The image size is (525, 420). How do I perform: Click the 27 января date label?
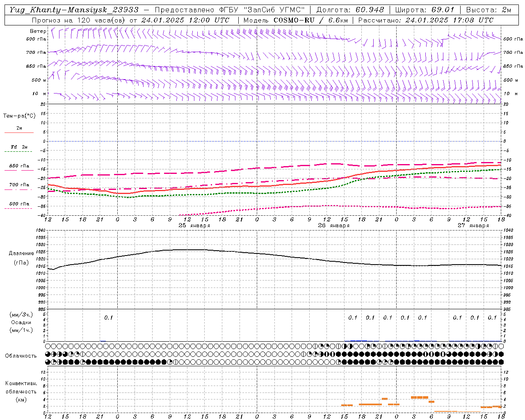pos(473,226)
